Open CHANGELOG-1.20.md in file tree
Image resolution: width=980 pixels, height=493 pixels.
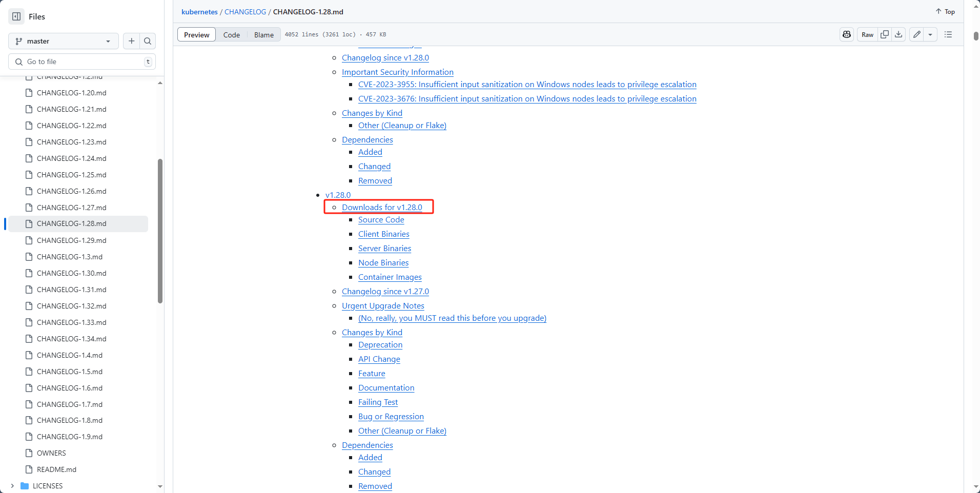coord(72,93)
